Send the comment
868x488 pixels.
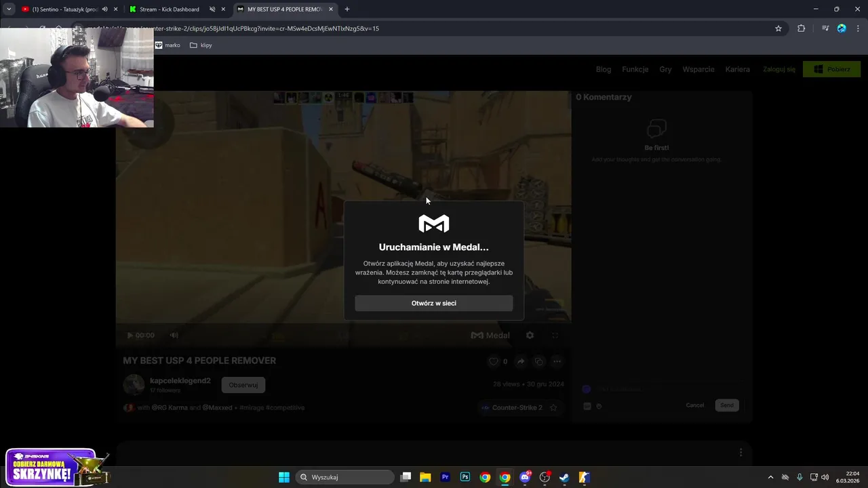point(727,405)
